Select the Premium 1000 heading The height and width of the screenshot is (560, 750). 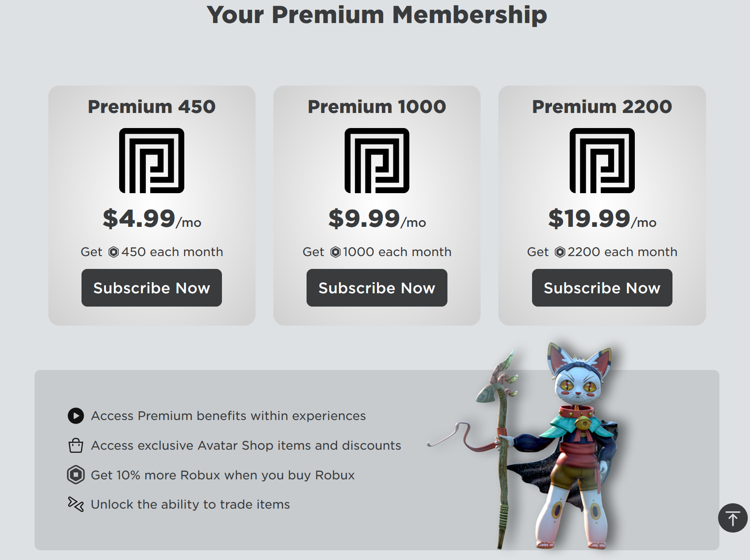(377, 107)
